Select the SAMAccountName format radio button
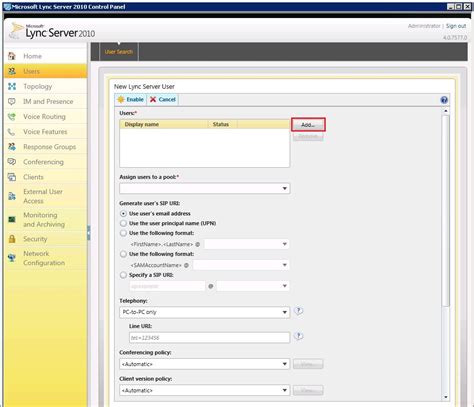474x407 pixels. tap(123, 254)
